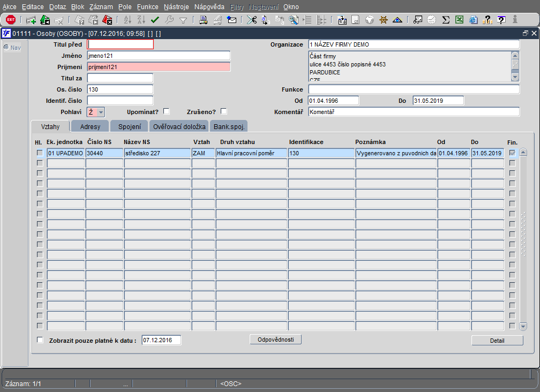Open the Okno menu
This screenshot has height=392, width=540.
click(x=291, y=7)
